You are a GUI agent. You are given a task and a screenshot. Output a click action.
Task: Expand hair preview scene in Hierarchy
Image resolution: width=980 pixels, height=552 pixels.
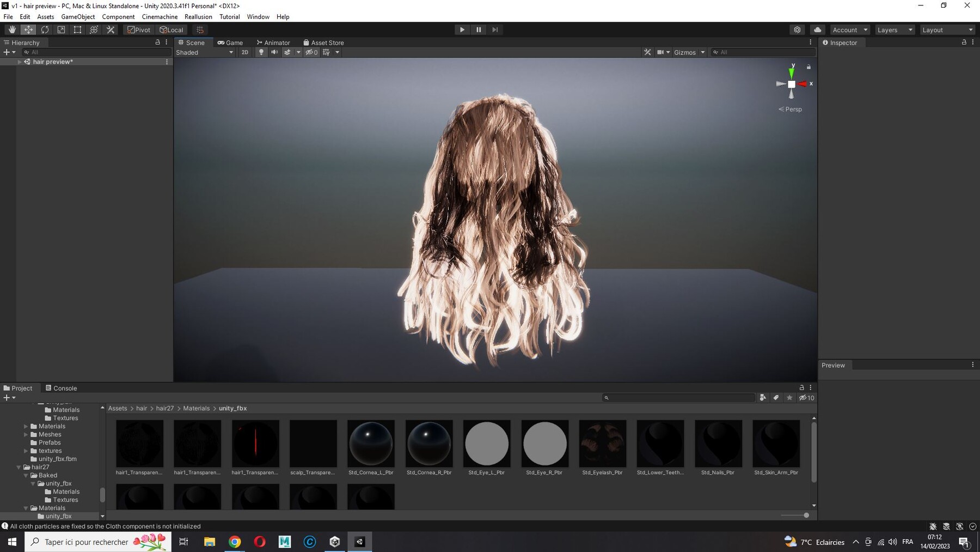(20, 62)
